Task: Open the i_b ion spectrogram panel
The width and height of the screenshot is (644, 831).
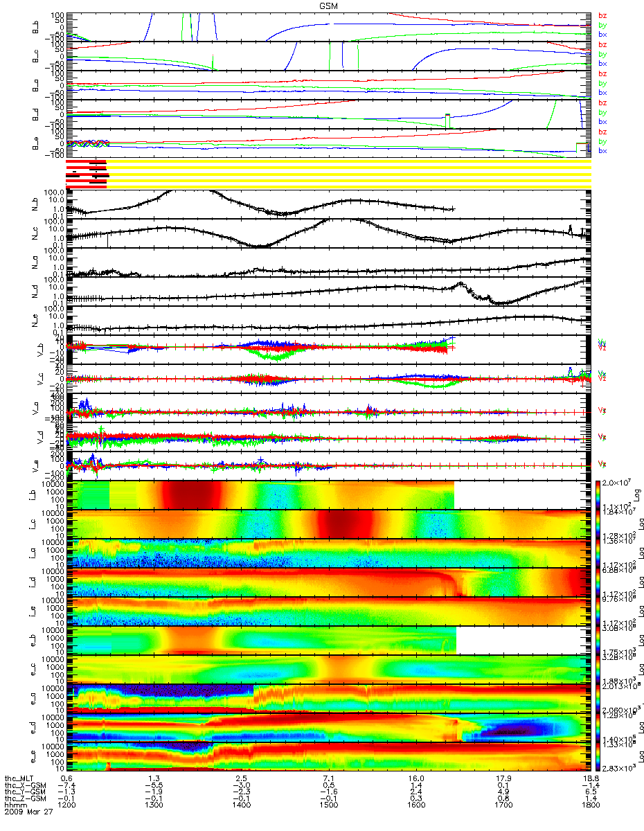Action: click(x=328, y=495)
